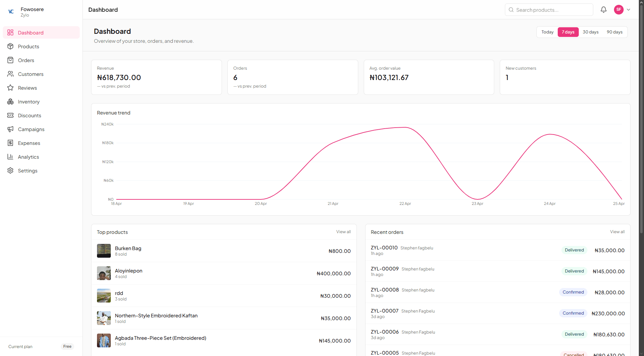The height and width of the screenshot is (356, 644).
Task: Click Confirmed status of ZYL-00008
Action: [573, 292]
